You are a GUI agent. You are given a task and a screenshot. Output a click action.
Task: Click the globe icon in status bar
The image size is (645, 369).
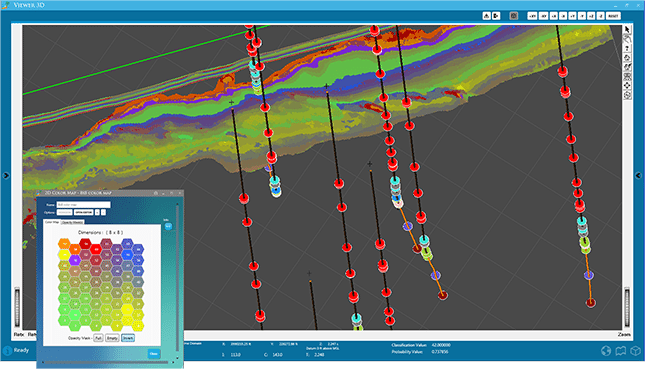click(606, 350)
